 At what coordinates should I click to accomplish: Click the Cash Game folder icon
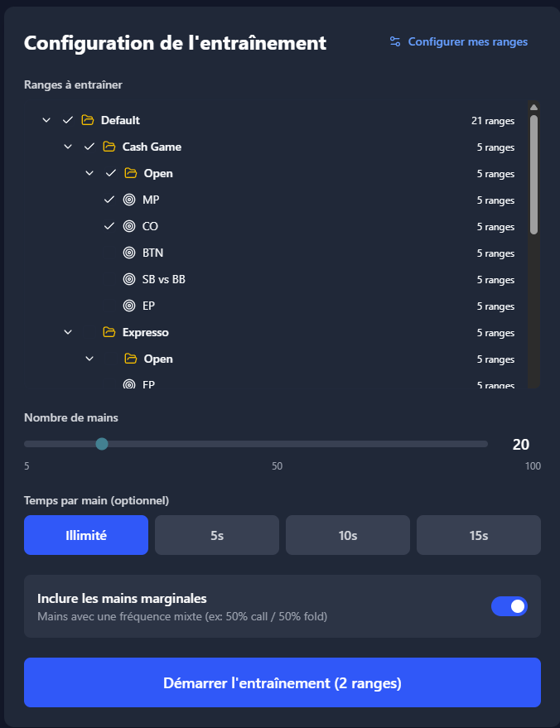109,147
